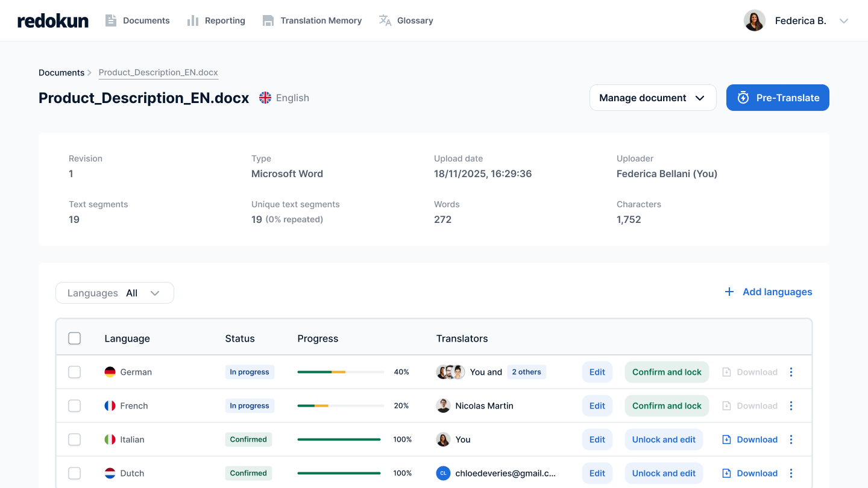Click the Pre-Translate clock icon
The width and height of the screenshot is (868, 488).
click(x=743, y=97)
